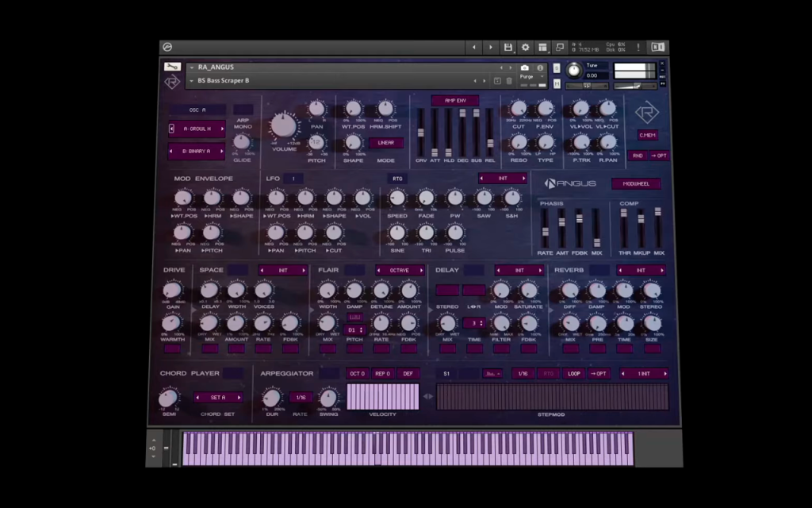812x508 pixels.
Task: Click the C.MEM button
Action: pos(647,135)
